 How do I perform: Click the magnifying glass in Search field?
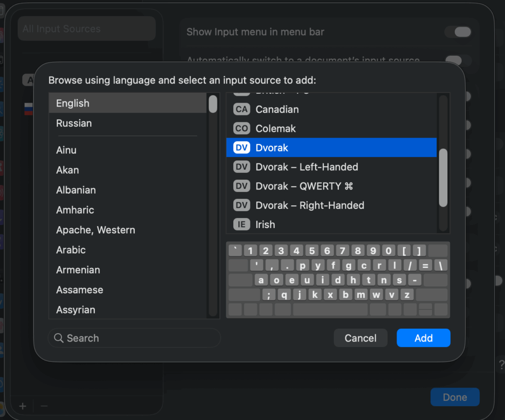(x=59, y=338)
